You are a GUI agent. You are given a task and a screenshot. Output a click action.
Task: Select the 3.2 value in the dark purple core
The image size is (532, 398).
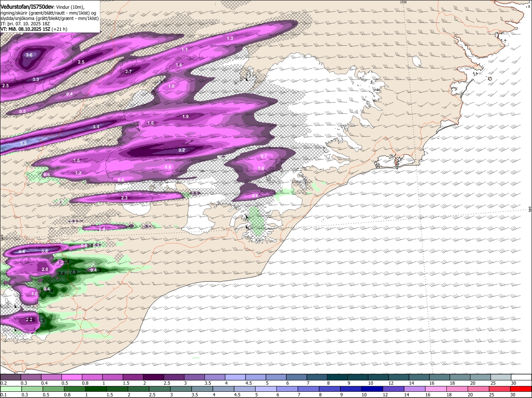(x=182, y=150)
